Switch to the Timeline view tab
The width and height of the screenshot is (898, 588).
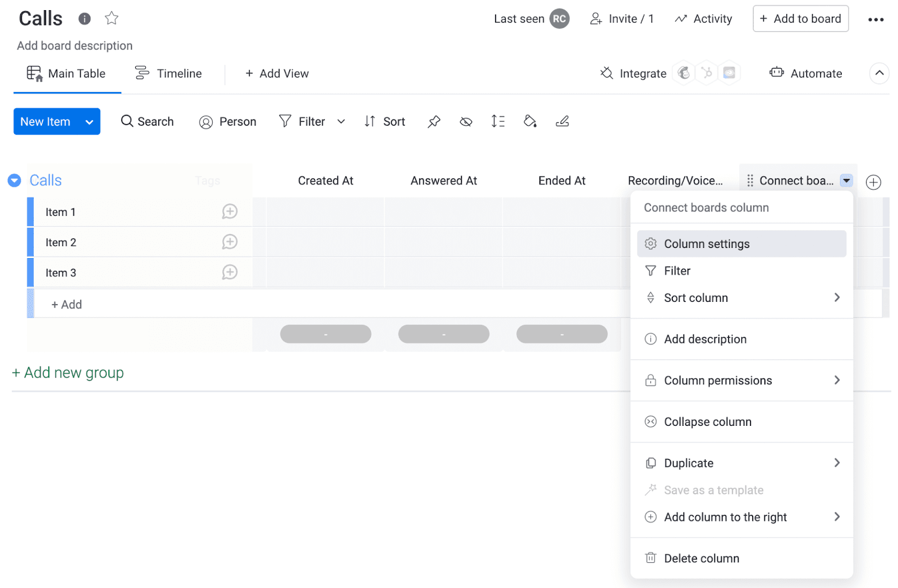tap(168, 73)
